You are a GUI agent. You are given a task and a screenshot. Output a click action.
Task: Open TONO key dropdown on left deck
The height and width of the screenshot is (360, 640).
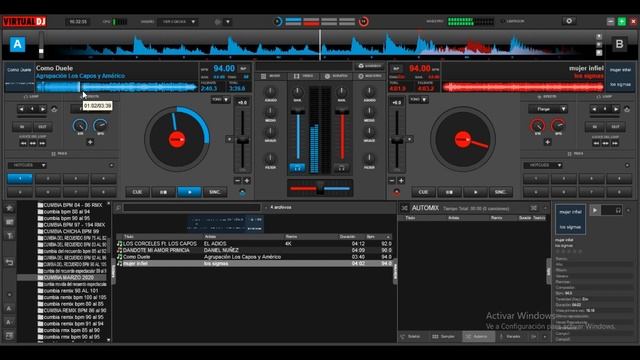(221, 100)
